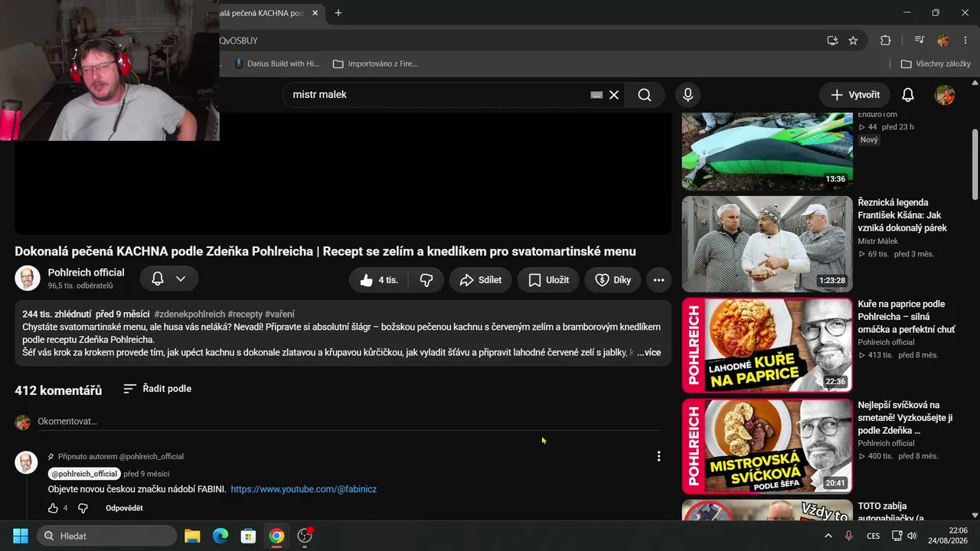
Task: Open 'Darius Build with Hi...' bookmark
Action: pos(276,64)
